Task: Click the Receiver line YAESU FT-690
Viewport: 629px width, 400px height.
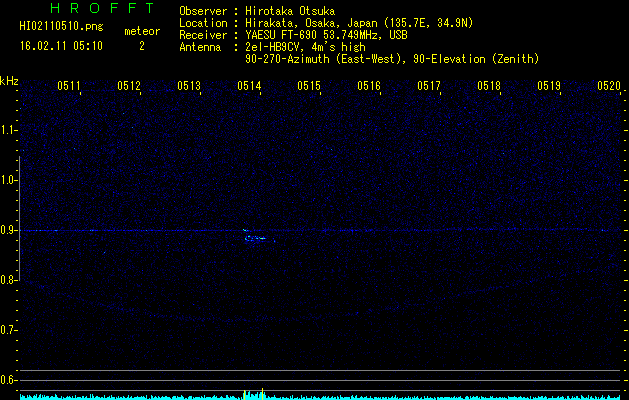Action: 293,35
